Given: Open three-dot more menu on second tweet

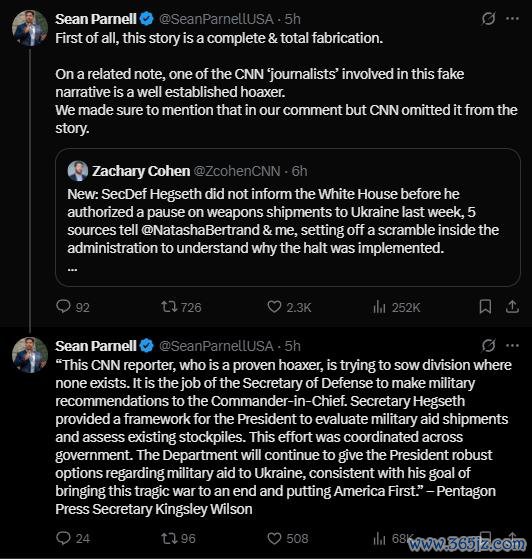Looking at the screenshot, I should [x=512, y=345].
